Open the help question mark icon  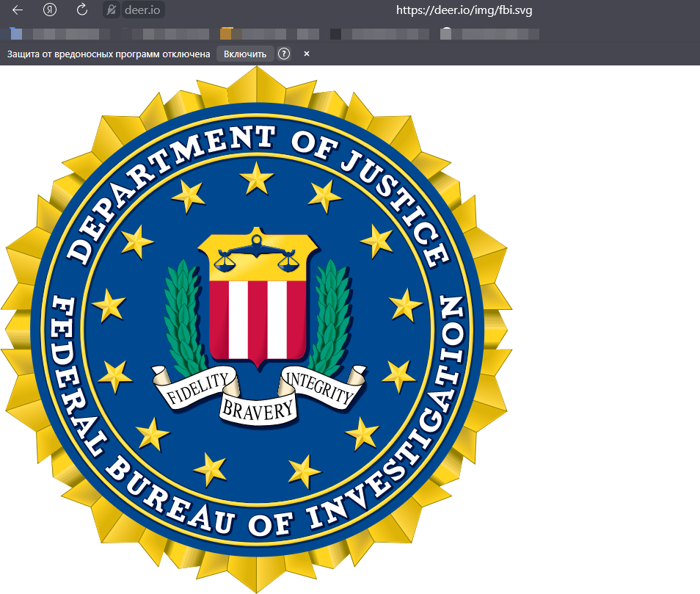[x=284, y=54]
